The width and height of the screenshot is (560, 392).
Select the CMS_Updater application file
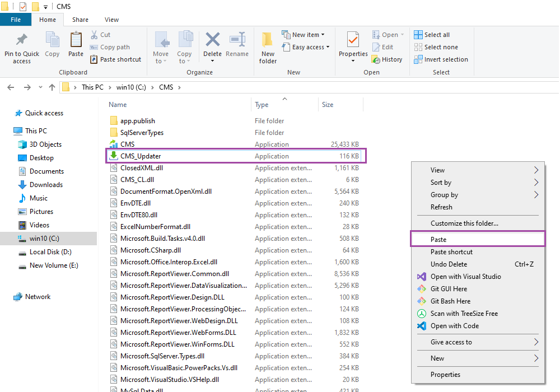[x=141, y=156]
